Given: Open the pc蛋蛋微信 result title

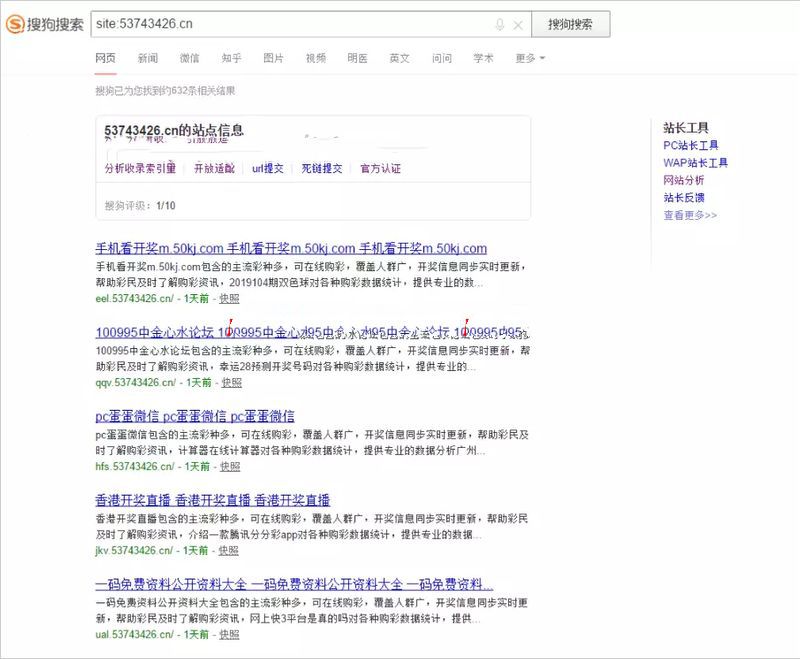Looking at the screenshot, I should click(x=195, y=416).
